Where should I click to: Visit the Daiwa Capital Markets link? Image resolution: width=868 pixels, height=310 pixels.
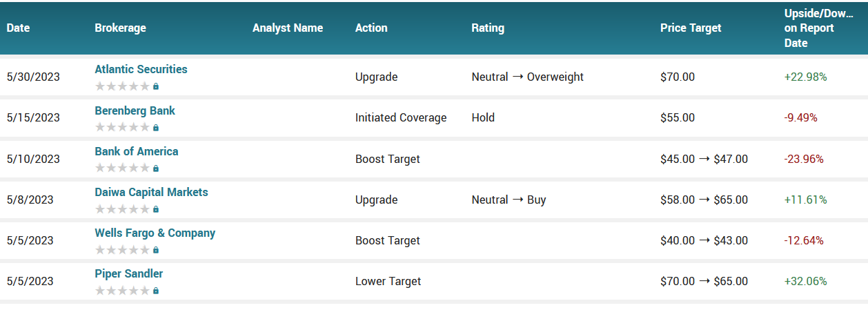[x=151, y=192]
